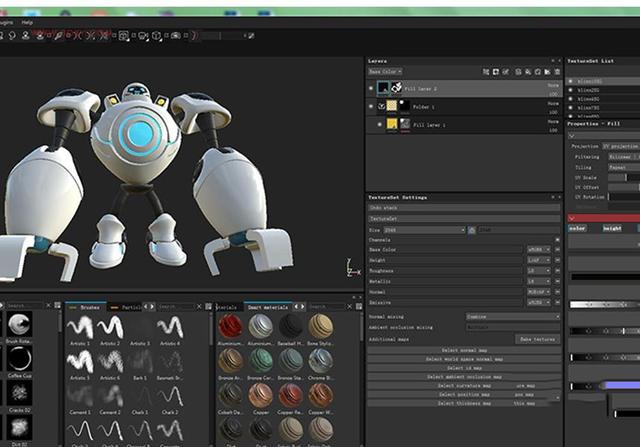Open Height channel format dropdown

[x=539, y=260]
